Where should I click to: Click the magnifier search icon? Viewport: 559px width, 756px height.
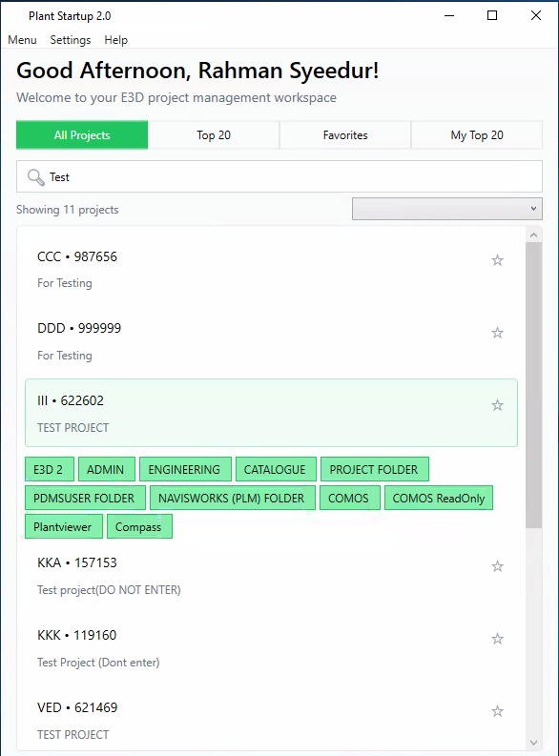coord(35,177)
